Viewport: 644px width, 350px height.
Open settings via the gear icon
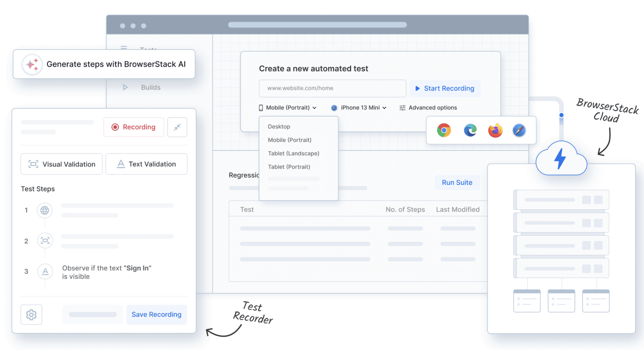point(31,315)
